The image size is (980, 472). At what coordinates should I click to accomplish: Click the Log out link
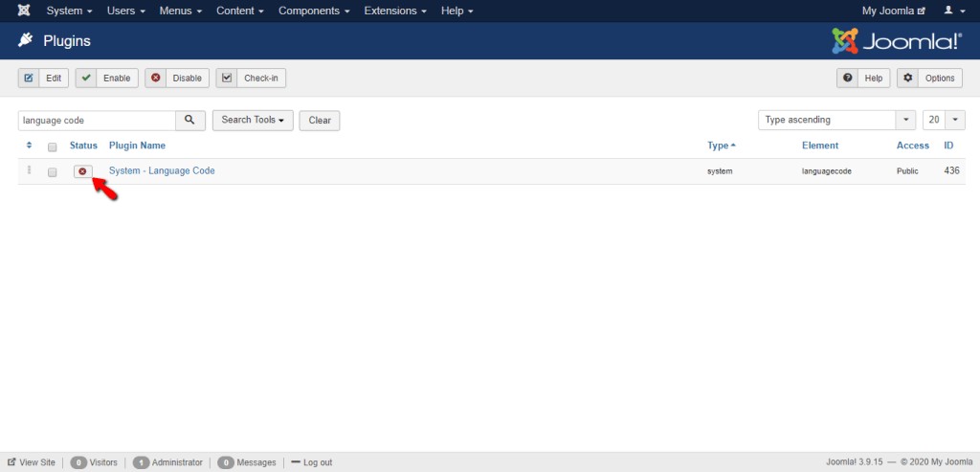312,462
